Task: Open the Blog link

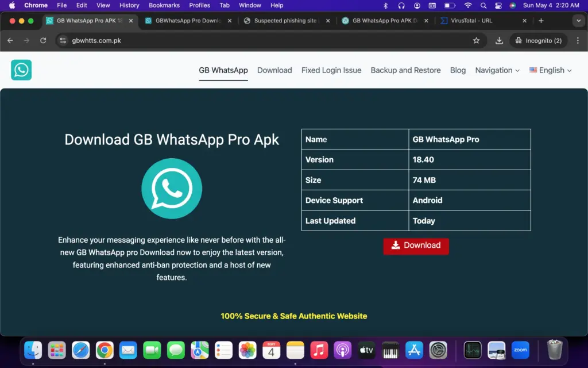Action: pos(458,70)
